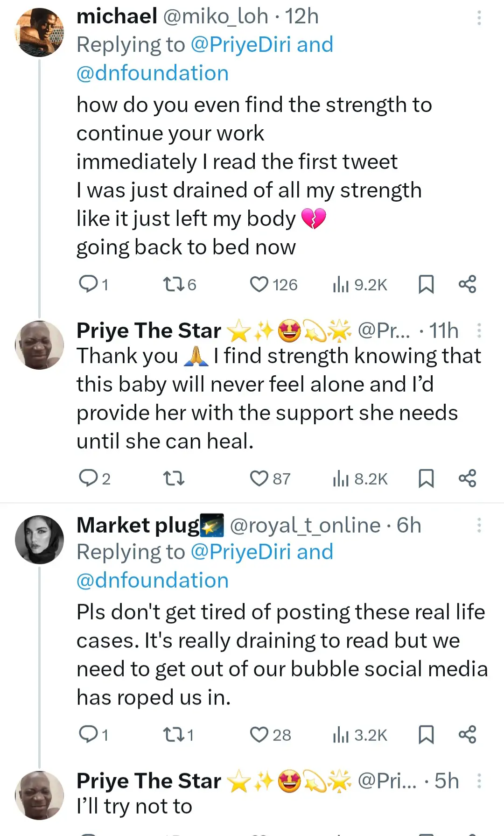
Task: Open more options for michael's tweet
Action: (479, 18)
